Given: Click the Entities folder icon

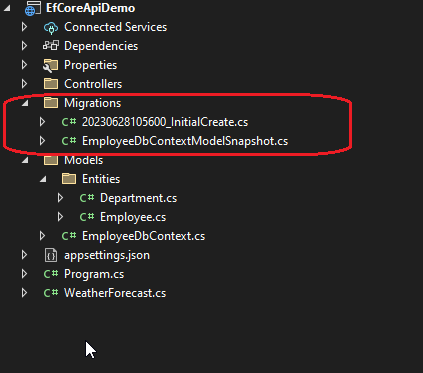Looking at the screenshot, I should pos(69,179).
